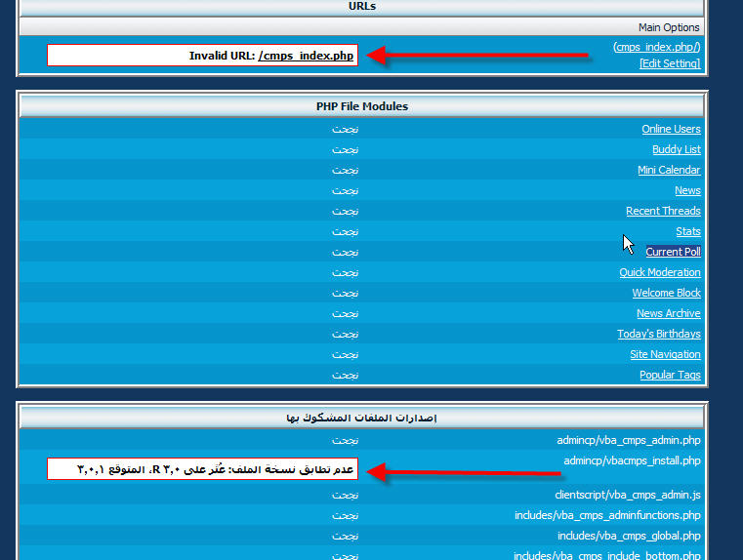743x560 pixels.
Task: Click the Arabic file version mismatch message box
Action: (203, 469)
